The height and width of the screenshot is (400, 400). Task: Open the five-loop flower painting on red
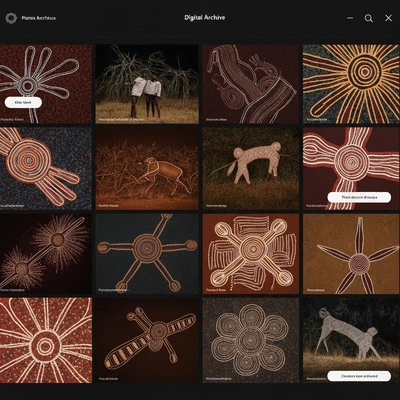[x=46, y=84]
